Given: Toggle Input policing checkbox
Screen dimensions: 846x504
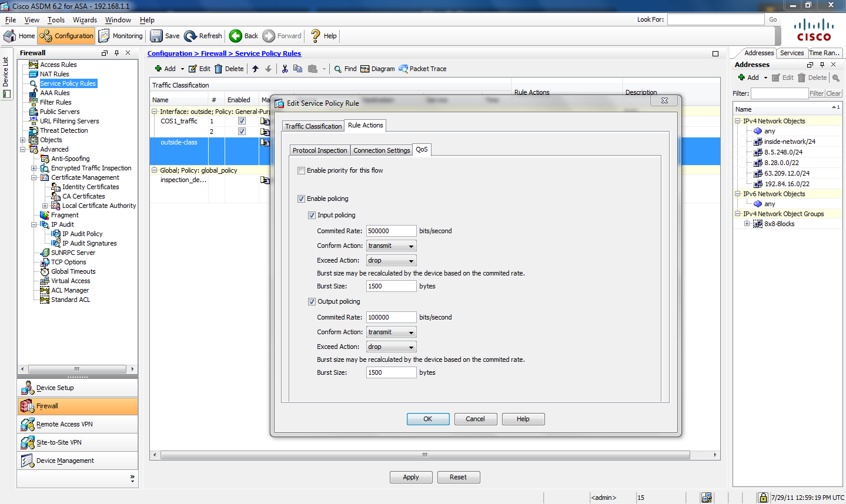Looking at the screenshot, I should [x=312, y=215].
